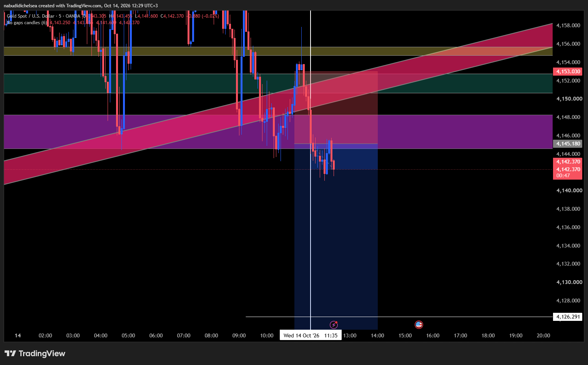The height and width of the screenshot is (365, 588).
Task: Click the red 4,153.030 price label
Action: point(567,71)
